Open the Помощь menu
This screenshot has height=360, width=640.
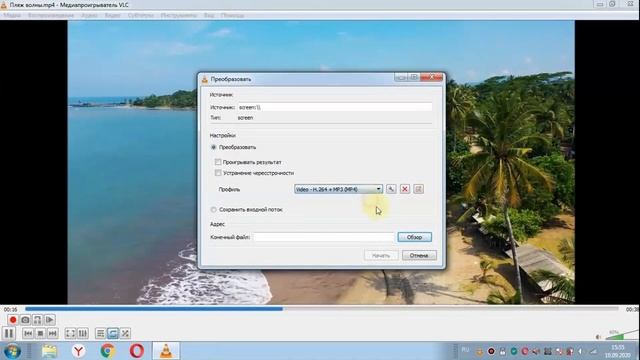point(232,16)
